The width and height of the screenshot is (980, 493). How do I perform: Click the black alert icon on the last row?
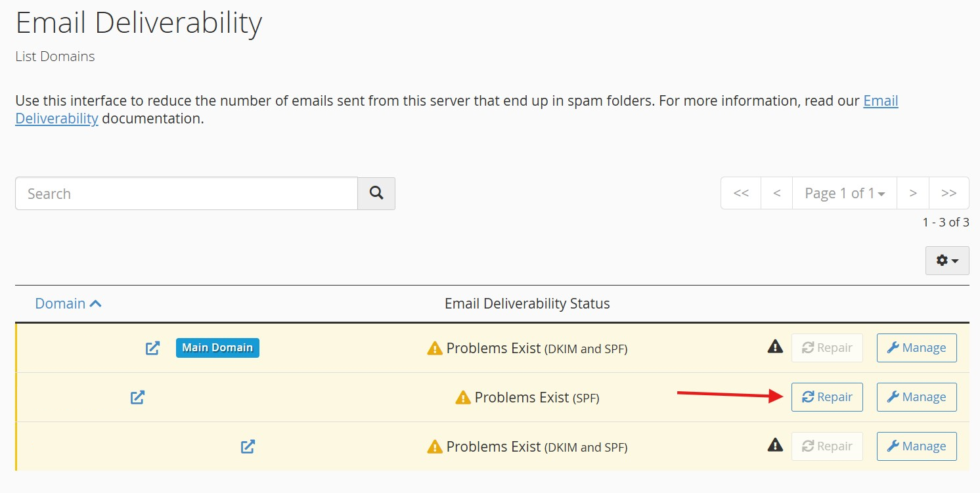(x=775, y=445)
